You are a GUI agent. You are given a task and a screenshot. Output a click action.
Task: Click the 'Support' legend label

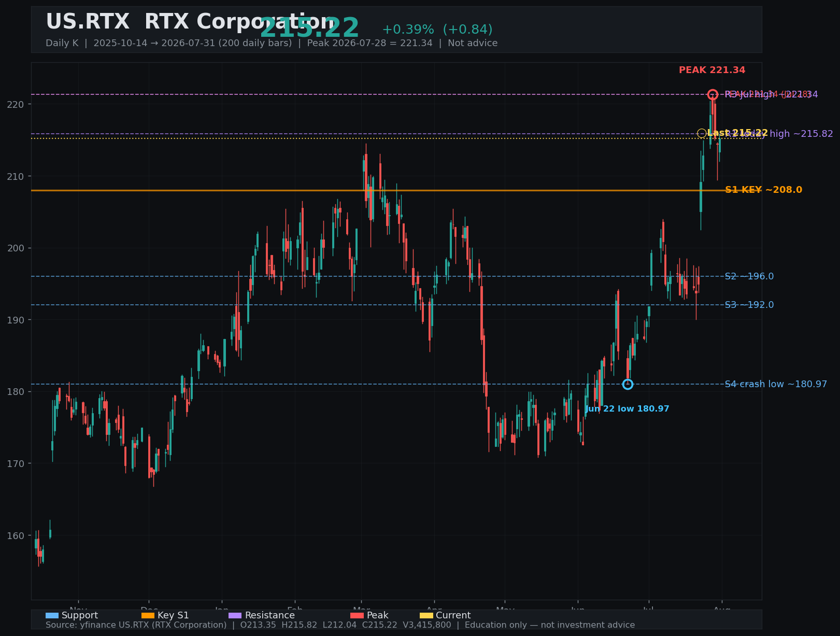coord(80,616)
